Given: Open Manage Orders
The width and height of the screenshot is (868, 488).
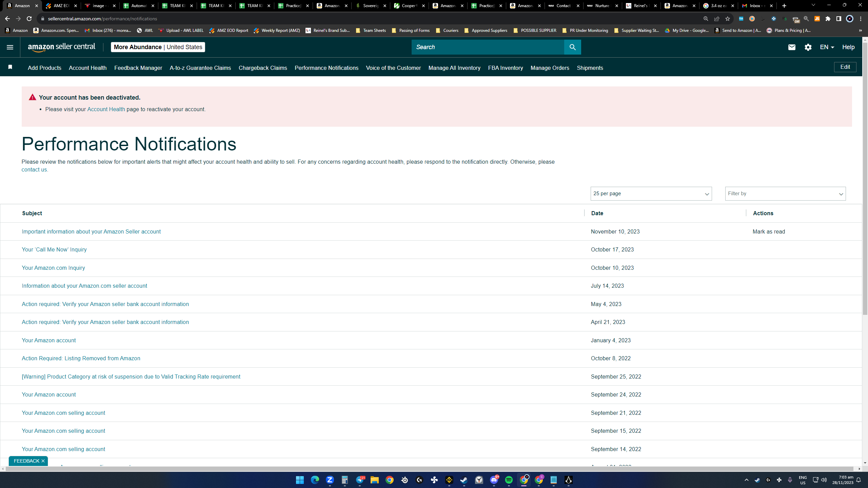Looking at the screenshot, I should 550,68.
